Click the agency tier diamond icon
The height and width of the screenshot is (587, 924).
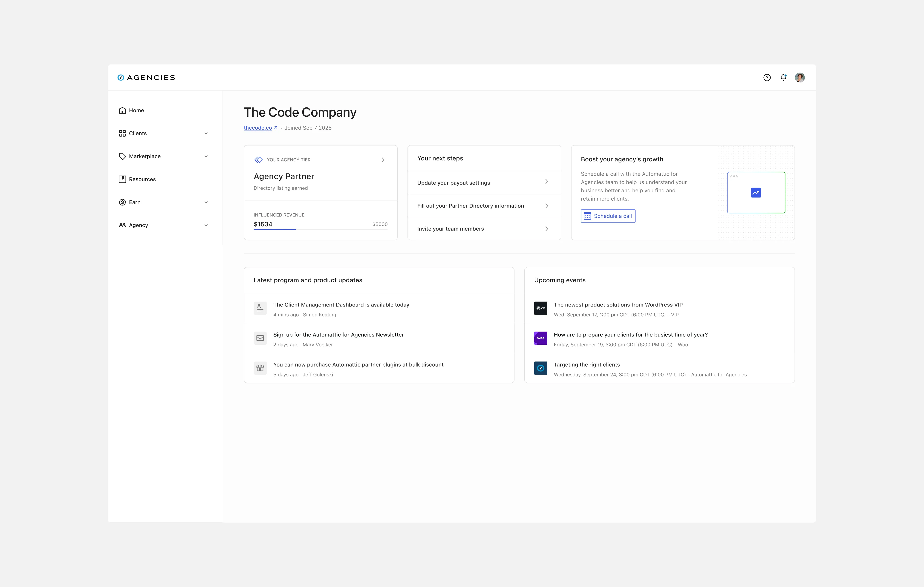(259, 160)
